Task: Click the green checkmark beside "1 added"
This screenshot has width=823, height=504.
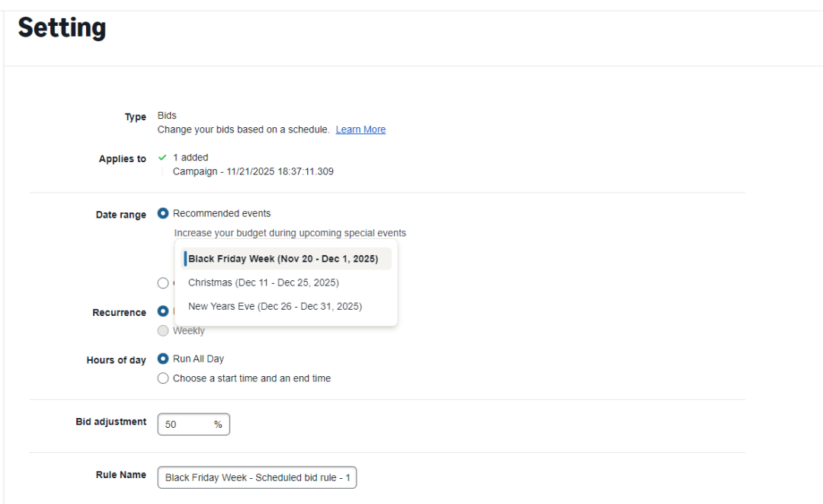Action: [x=162, y=158]
